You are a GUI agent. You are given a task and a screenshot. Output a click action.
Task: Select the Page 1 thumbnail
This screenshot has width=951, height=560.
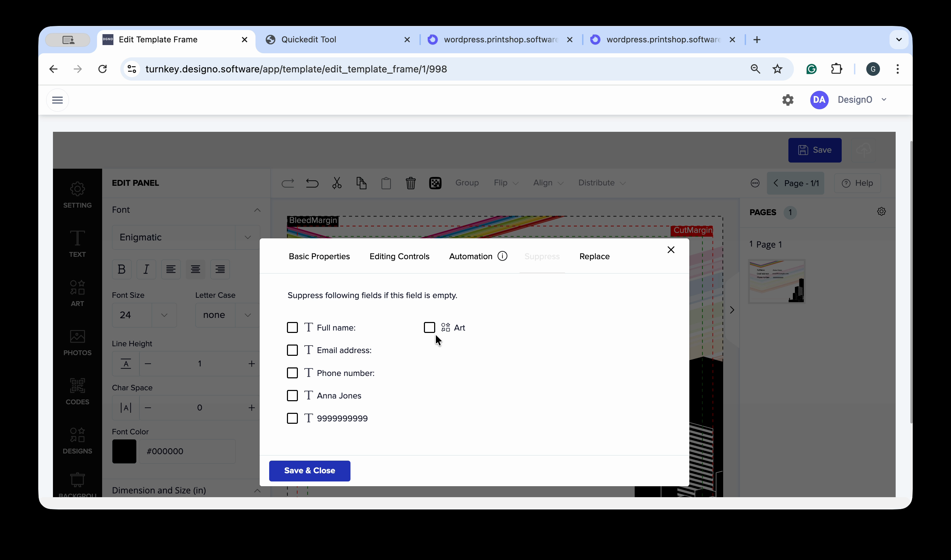tap(776, 281)
